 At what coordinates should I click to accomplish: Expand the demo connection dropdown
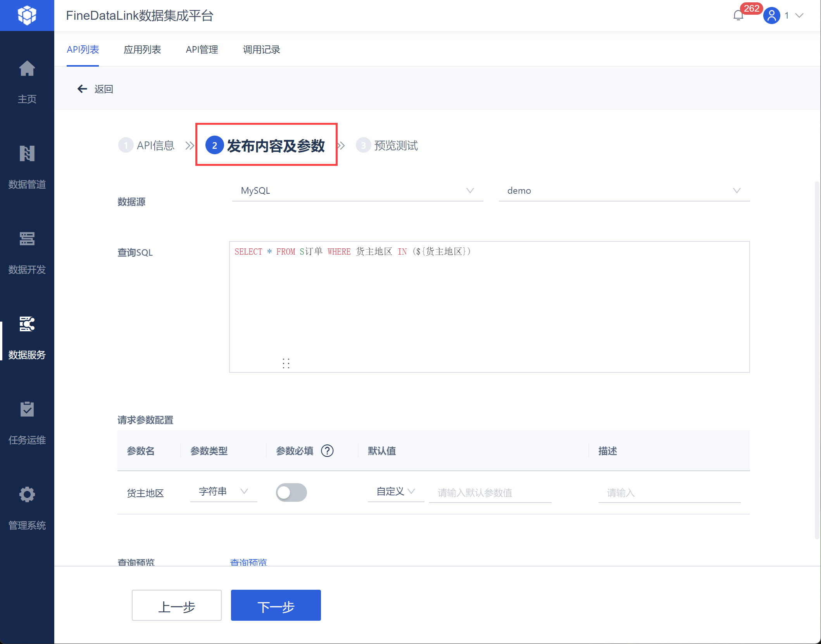(624, 191)
